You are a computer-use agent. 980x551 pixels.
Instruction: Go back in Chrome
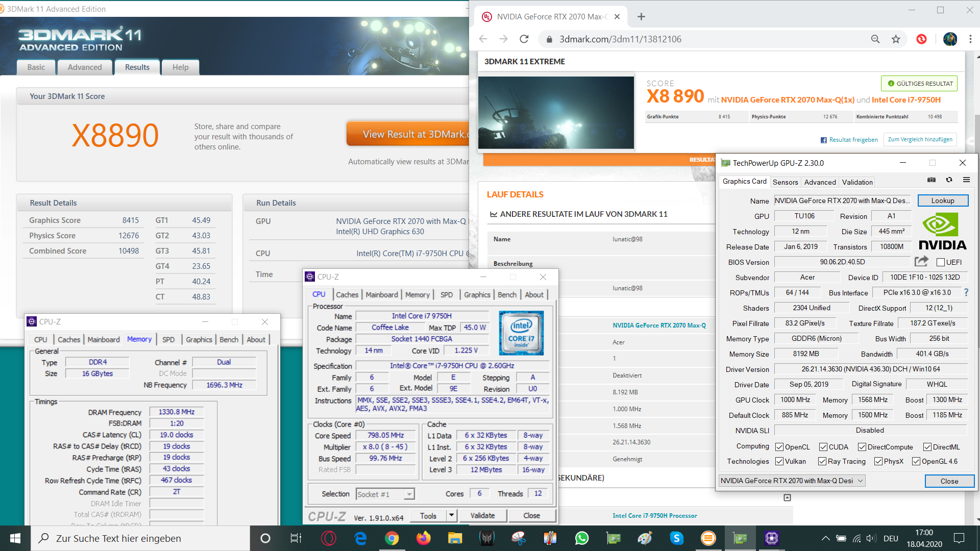483,39
